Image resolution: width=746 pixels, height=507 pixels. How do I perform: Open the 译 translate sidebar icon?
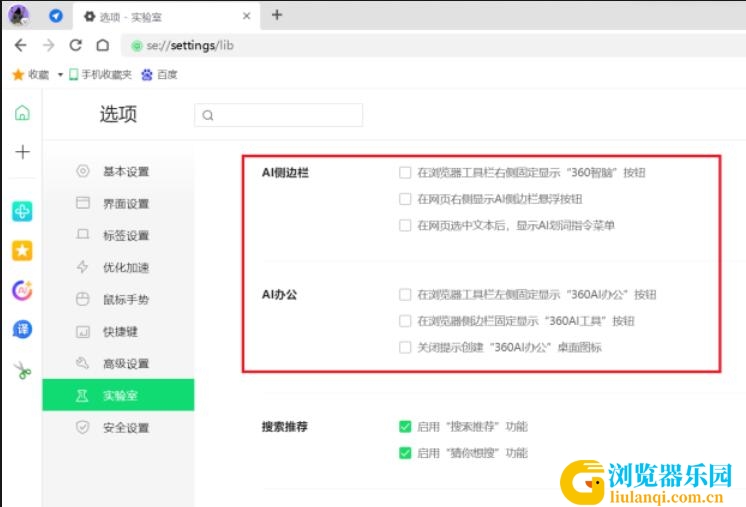(x=22, y=329)
